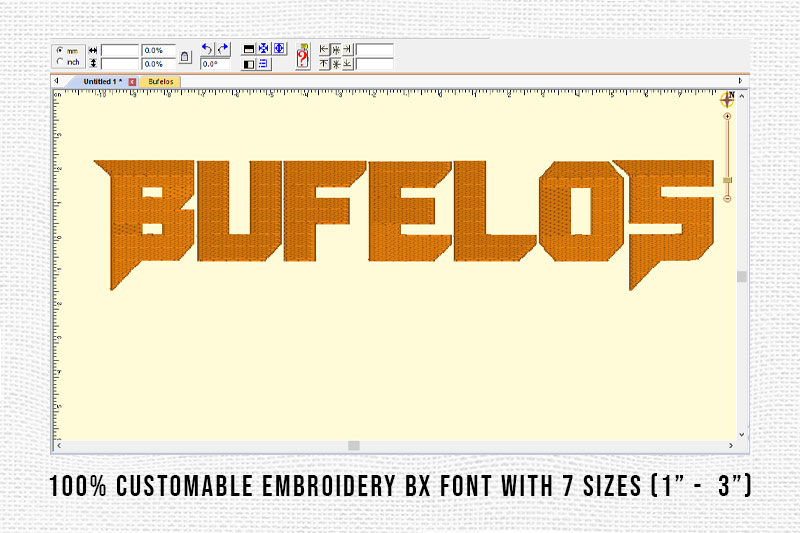Image resolution: width=800 pixels, height=533 pixels.
Task: Select the inch units radio button
Action: pos(60,62)
